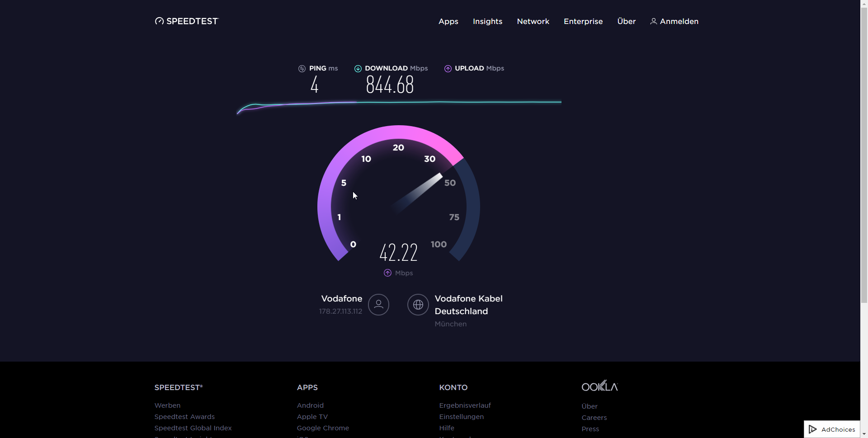Viewport: 868px width, 438px height.
Task: Click the 844.68 download result value
Action: pyautogui.click(x=390, y=85)
